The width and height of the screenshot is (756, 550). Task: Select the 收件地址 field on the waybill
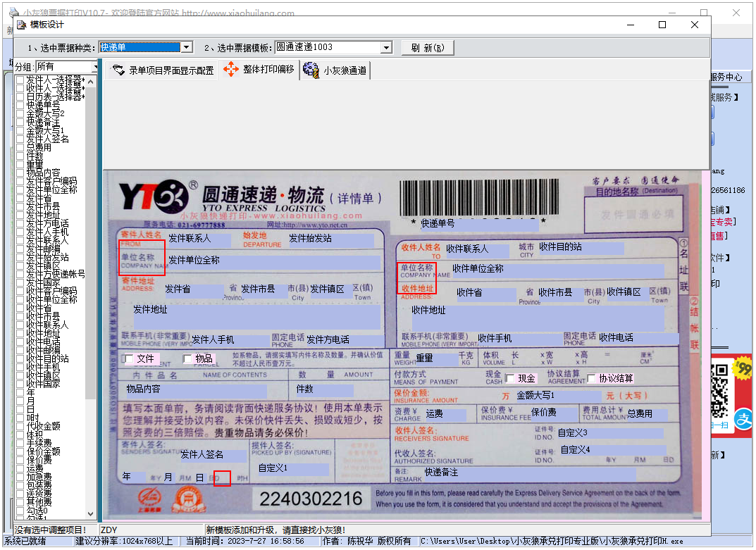(538, 317)
